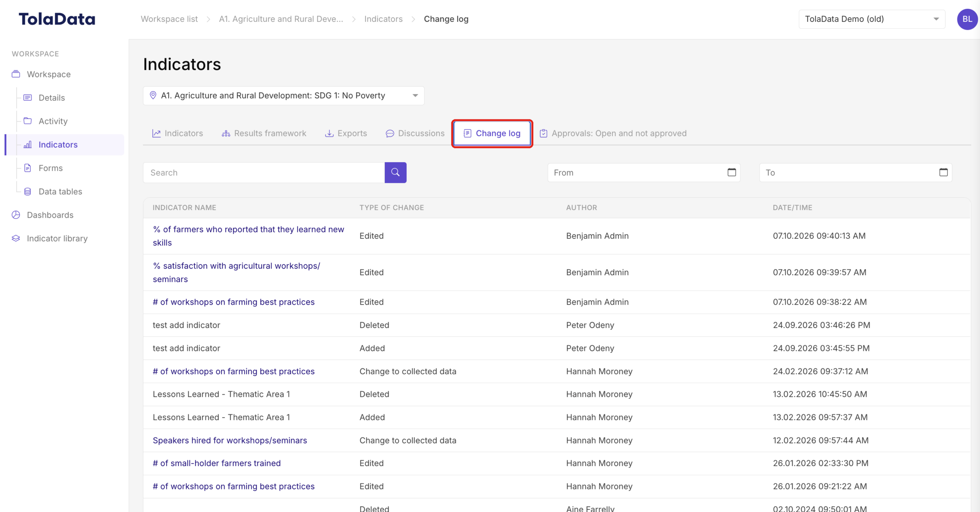980x512 pixels.
Task: Open '# of small-holder farmers trained' link
Action: (217, 463)
